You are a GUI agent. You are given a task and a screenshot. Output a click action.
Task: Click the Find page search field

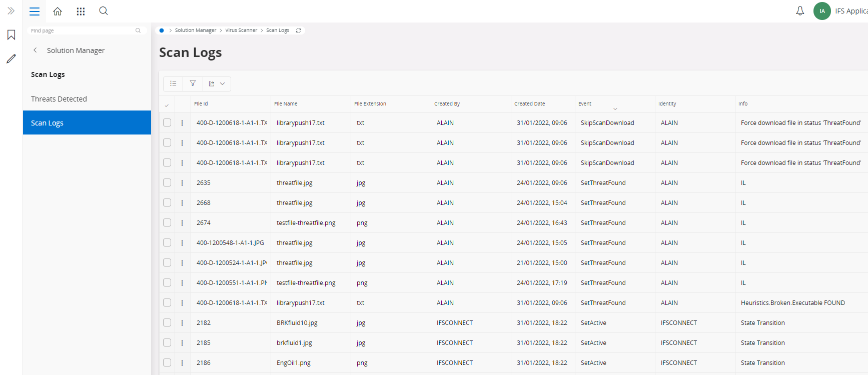(83, 30)
